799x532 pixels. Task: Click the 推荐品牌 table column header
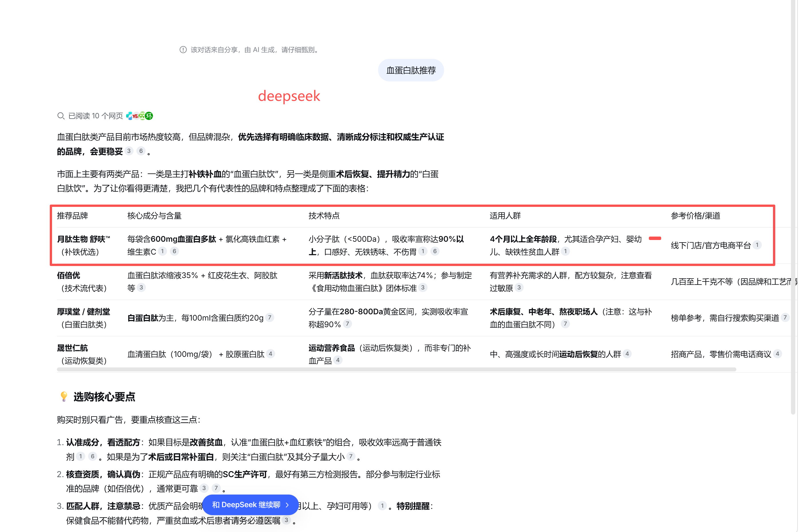point(72,216)
